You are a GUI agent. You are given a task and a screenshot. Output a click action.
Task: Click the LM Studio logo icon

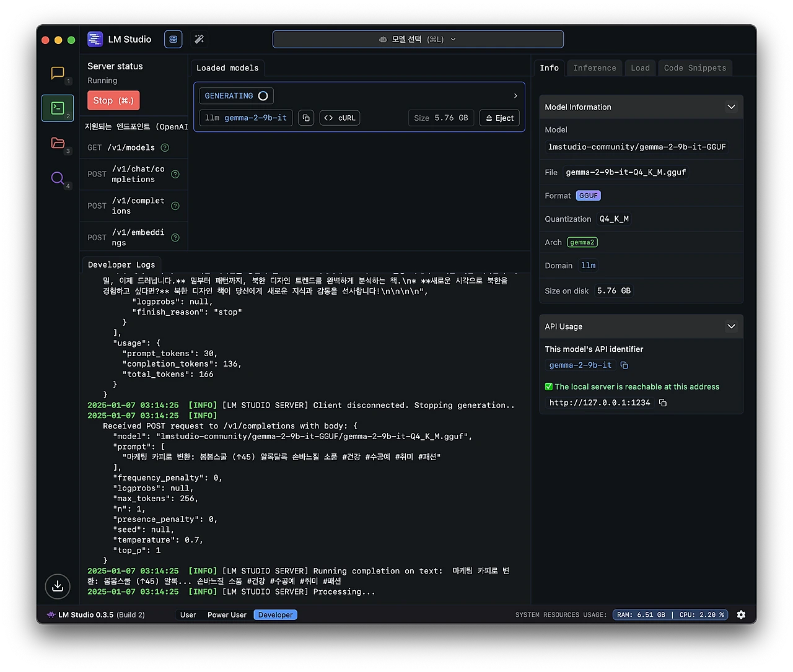point(95,39)
